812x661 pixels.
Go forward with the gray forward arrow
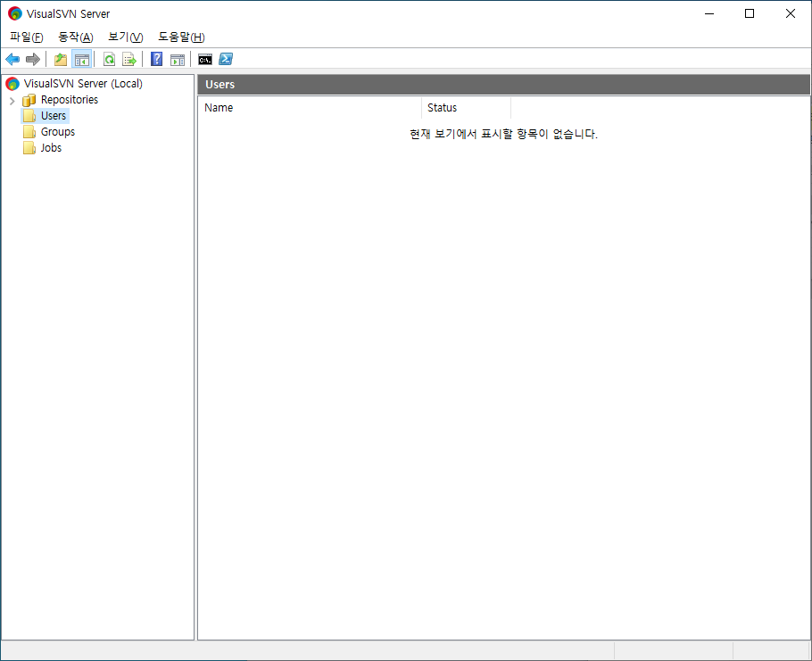tap(33, 60)
